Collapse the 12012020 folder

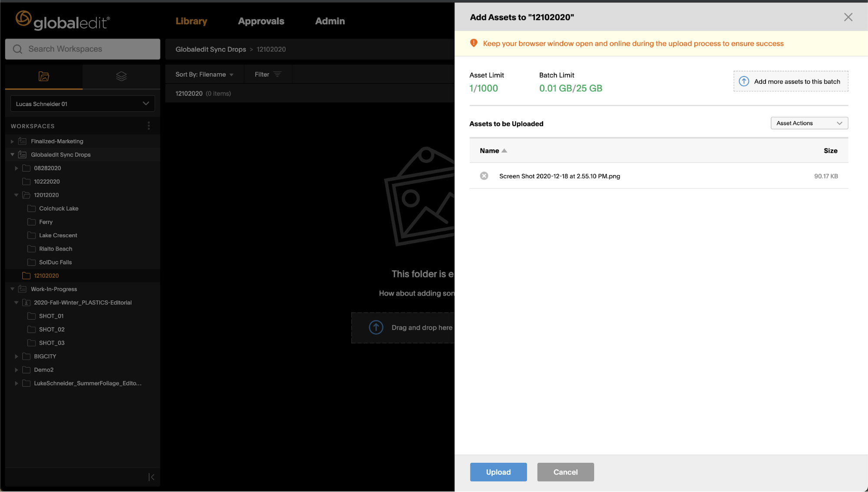[16, 195]
